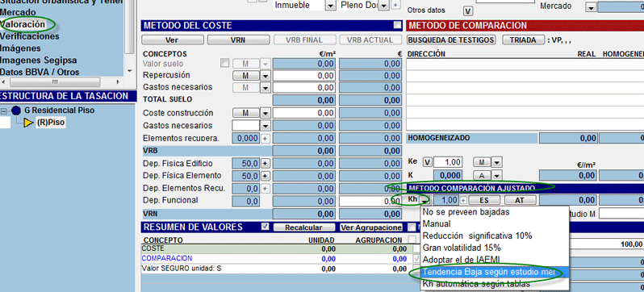Click the VRB ACTUAL button

370,40
